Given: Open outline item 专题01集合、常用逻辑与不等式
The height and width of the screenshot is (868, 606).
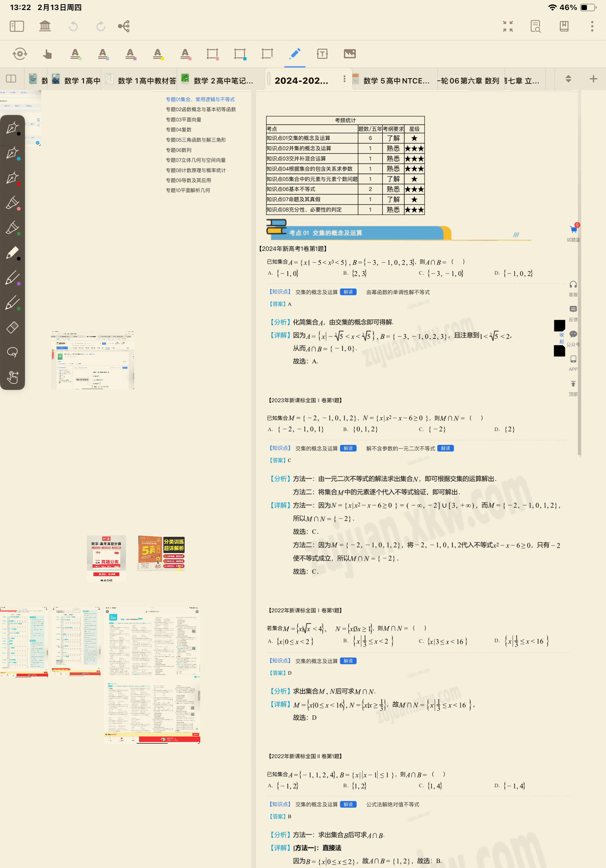Looking at the screenshot, I should 200,99.
